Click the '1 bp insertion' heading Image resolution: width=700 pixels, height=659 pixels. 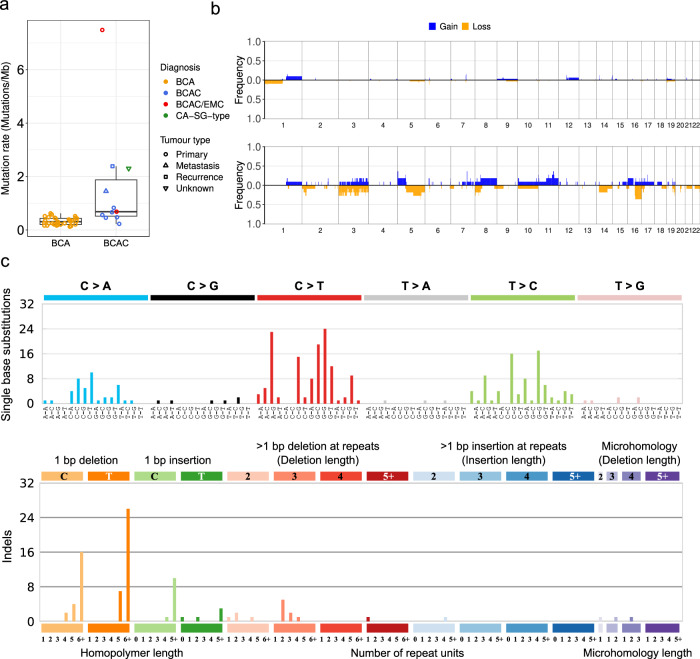(178, 460)
